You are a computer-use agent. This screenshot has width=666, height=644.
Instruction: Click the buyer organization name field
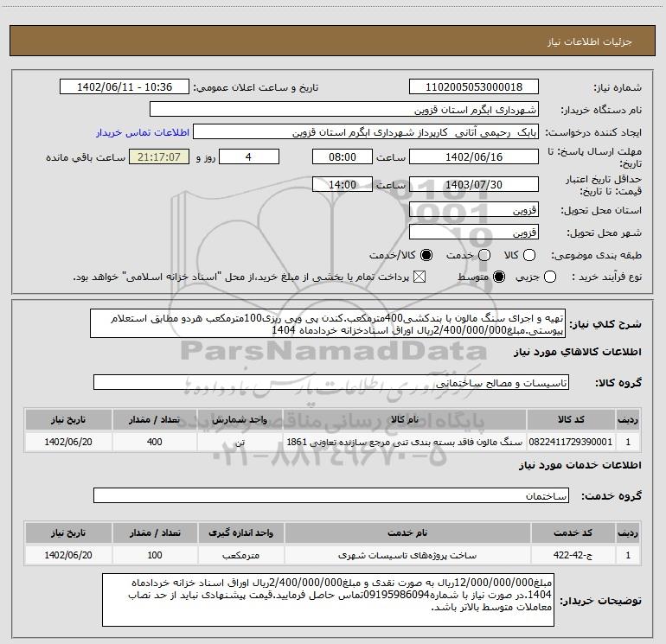click(x=344, y=110)
